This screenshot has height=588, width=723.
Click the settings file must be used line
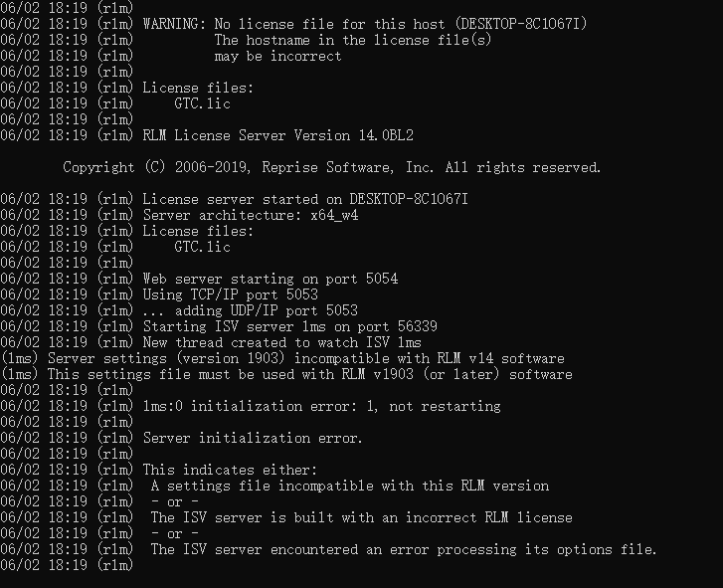[286, 374]
